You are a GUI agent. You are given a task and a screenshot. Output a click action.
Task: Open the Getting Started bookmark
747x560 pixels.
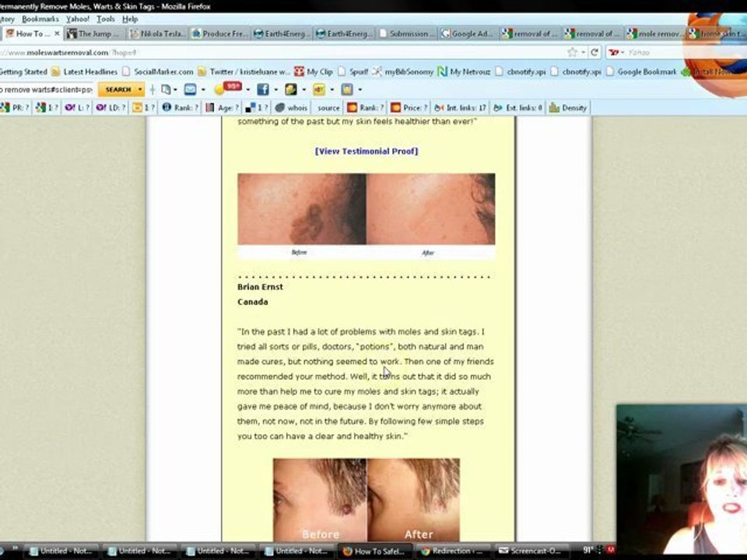coord(23,72)
